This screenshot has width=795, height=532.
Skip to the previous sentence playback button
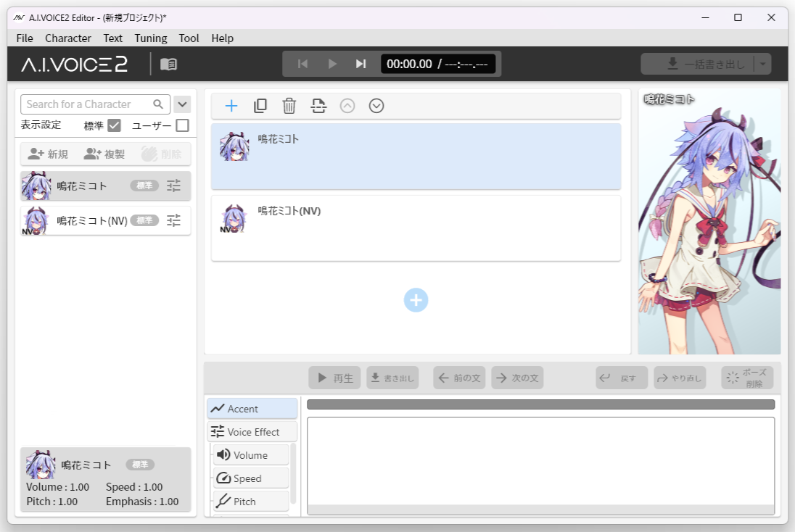(302, 64)
